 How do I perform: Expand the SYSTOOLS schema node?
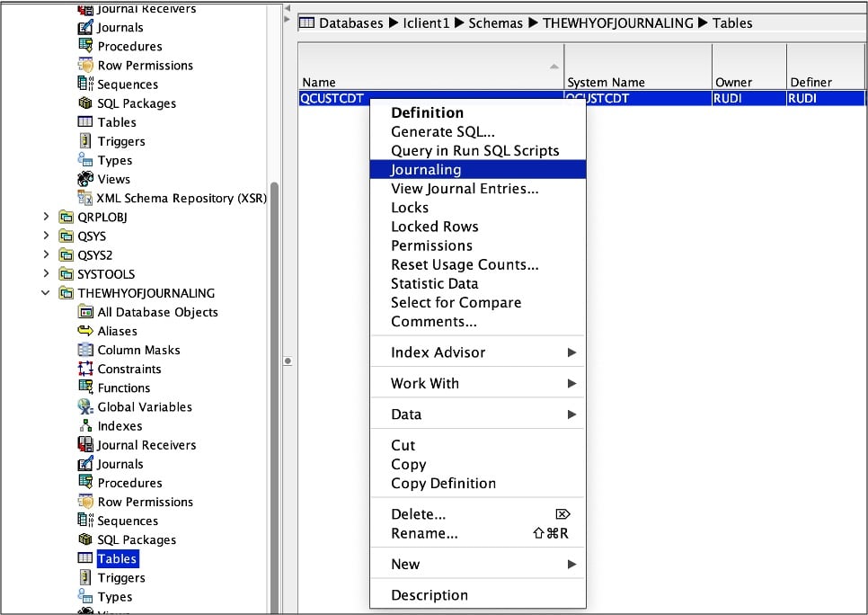(47, 273)
